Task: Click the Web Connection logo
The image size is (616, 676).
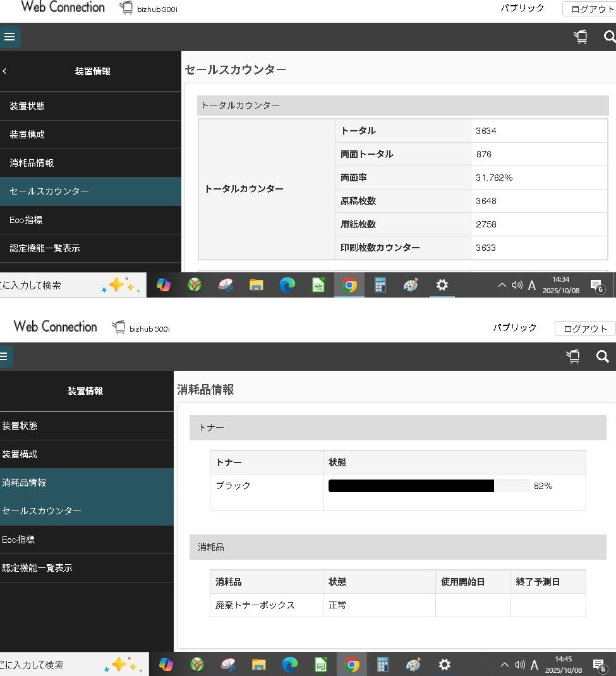Action: (x=62, y=7)
